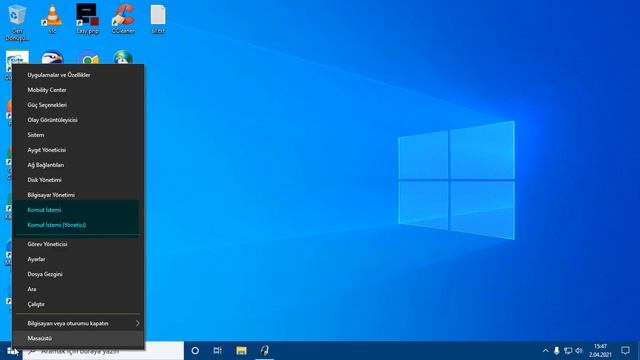The height and width of the screenshot is (360, 640).
Task: Launch Disk Yönetimi
Action: click(78, 180)
